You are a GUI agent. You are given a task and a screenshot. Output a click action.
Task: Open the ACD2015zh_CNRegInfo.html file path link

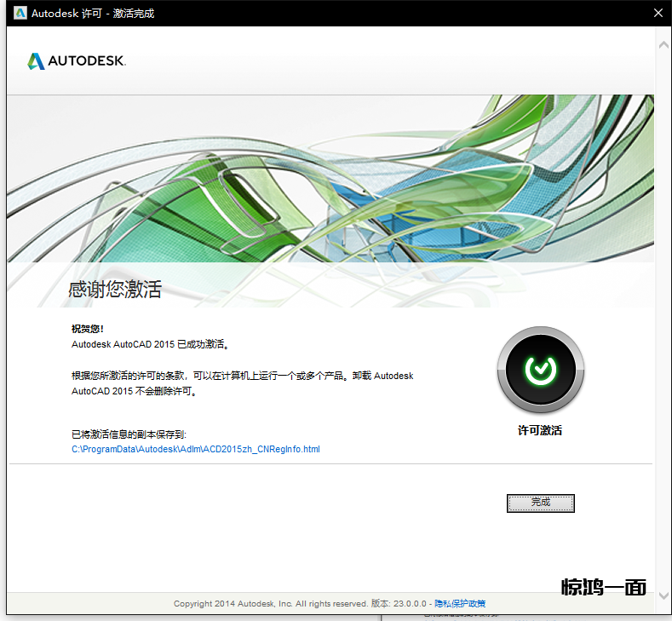[195, 449]
